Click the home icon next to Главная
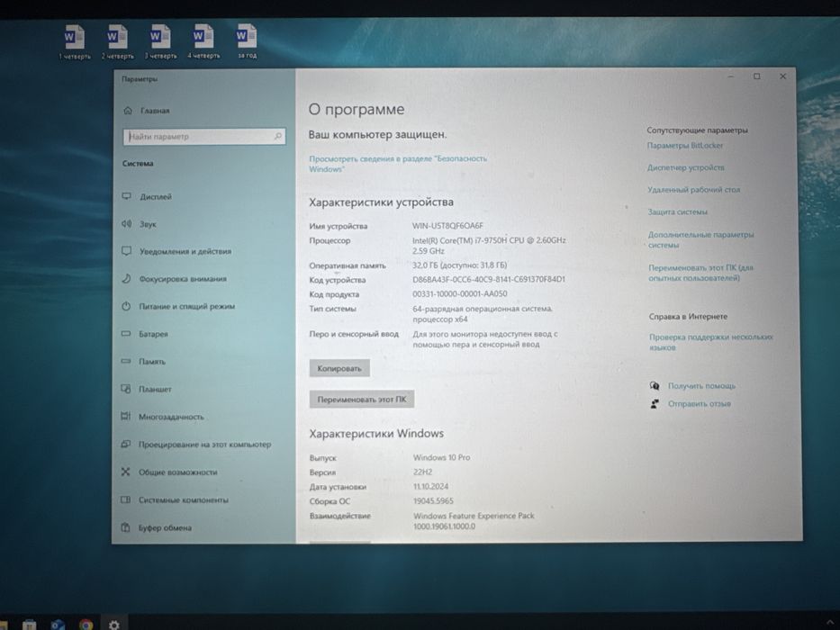This screenshot has width=840, height=630. 128,111
